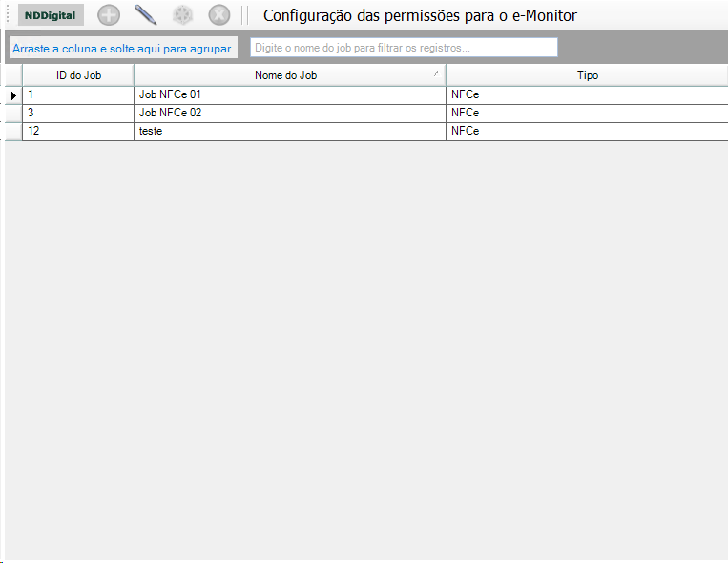
Task: Select the ID cell with value 12
Action: tap(78, 132)
